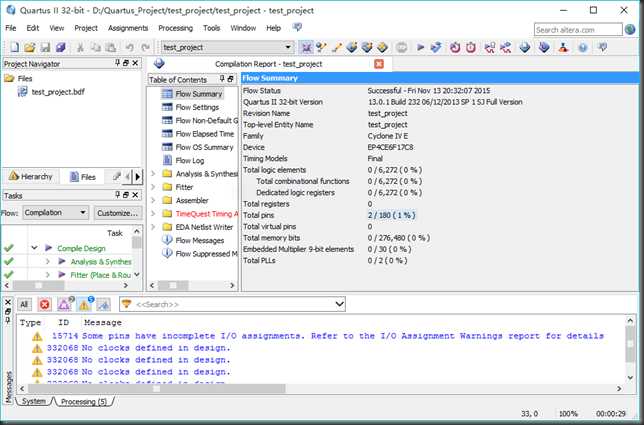Select Flow Settings in Table of Contents
Image resolution: width=644 pixels, height=425 pixels.
click(197, 107)
